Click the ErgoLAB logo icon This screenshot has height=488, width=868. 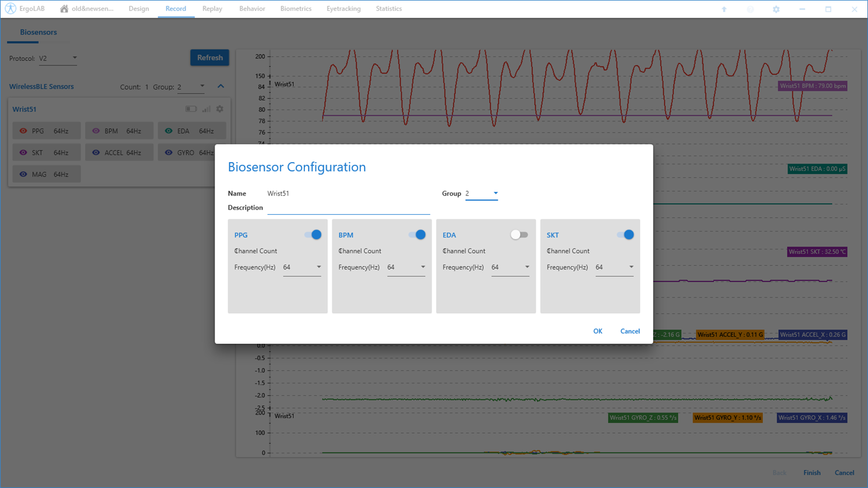[x=10, y=9]
